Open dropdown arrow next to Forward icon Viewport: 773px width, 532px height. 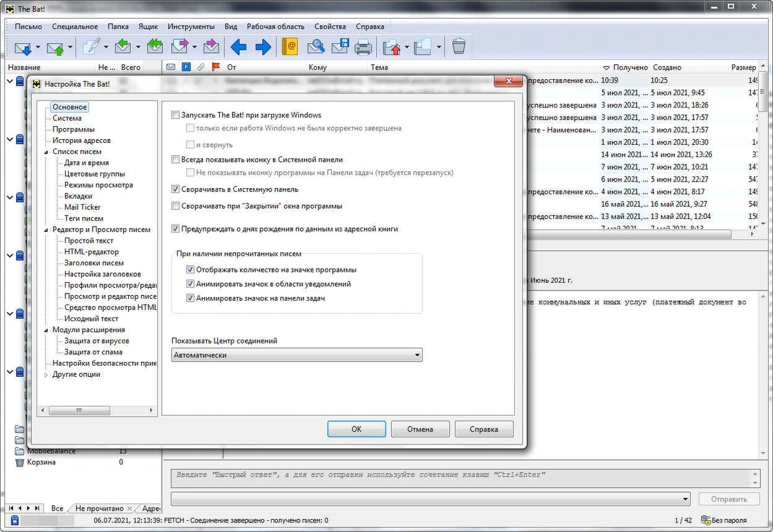tap(194, 47)
